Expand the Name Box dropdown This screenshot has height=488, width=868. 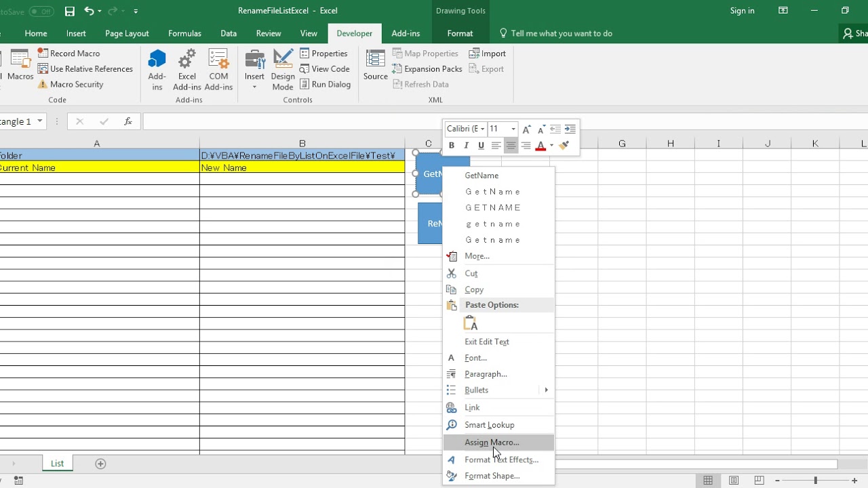(x=39, y=121)
